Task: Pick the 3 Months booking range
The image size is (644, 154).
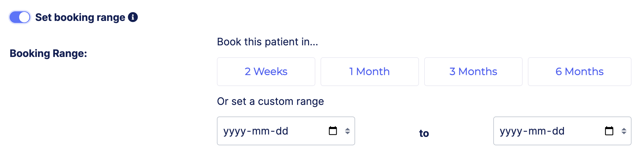Action: [x=473, y=71]
